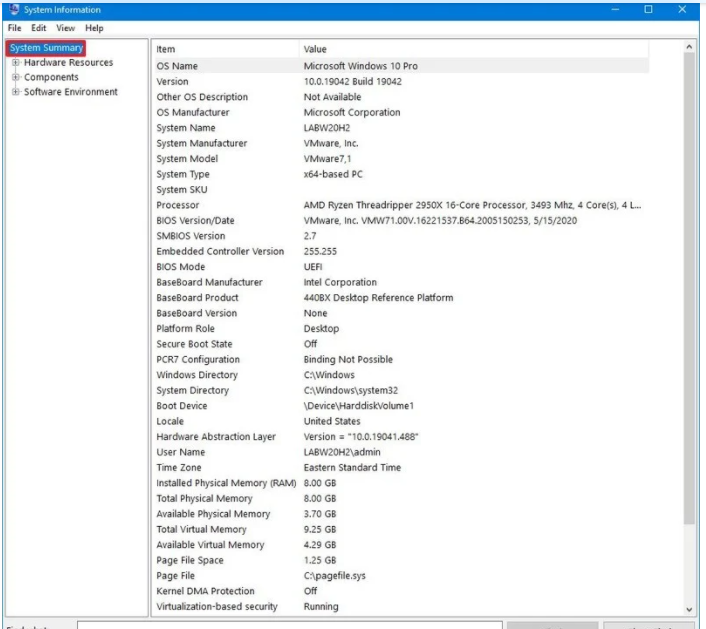
Task: Select the OS Manufacturer row
Action: coord(401,112)
